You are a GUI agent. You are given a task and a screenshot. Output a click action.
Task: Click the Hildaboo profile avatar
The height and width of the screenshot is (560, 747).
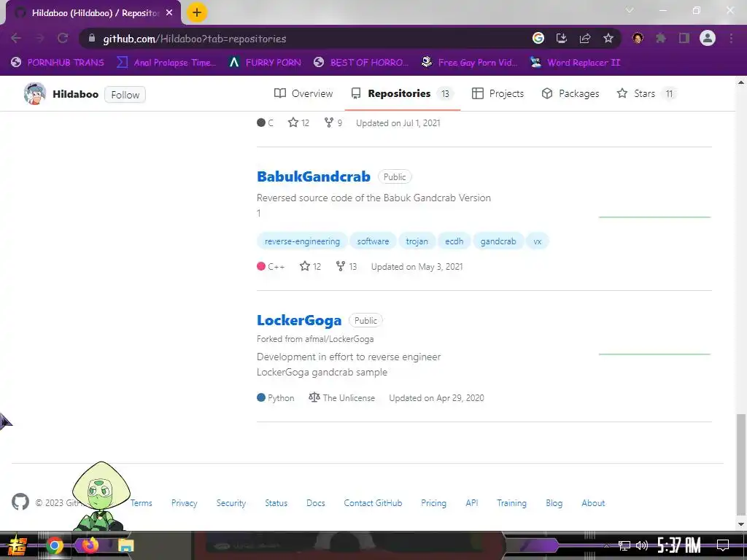tap(35, 94)
